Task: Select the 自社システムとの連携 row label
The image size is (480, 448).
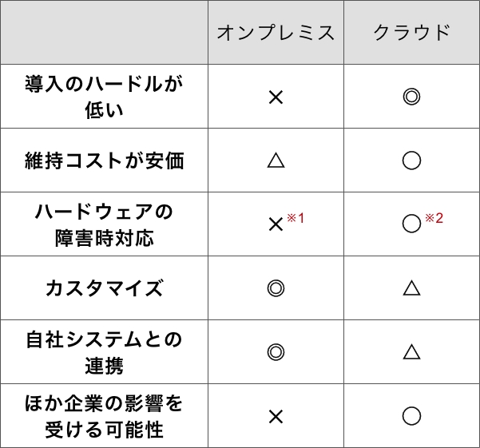Action: [105, 352]
